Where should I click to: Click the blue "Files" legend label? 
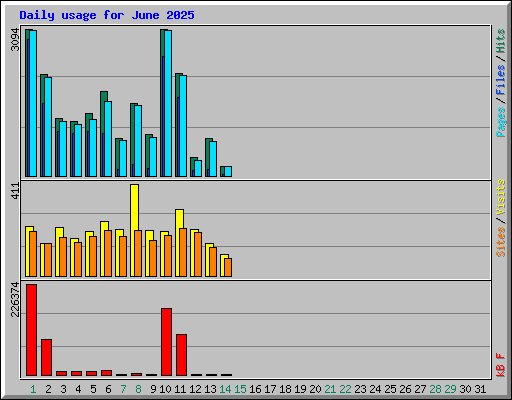[x=500, y=80]
